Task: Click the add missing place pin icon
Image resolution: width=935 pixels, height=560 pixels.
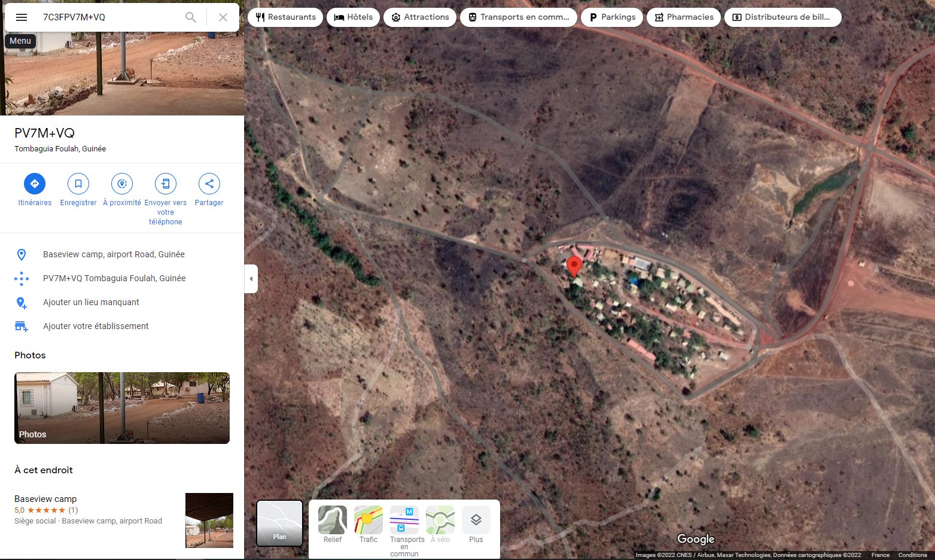Action: click(x=22, y=303)
